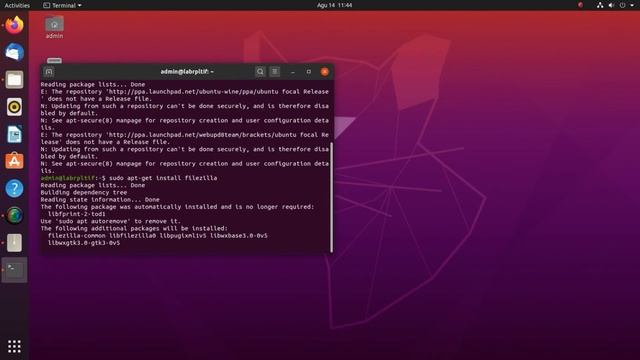Click the terminal search icon
640x360 pixels.
pos(260,72)
